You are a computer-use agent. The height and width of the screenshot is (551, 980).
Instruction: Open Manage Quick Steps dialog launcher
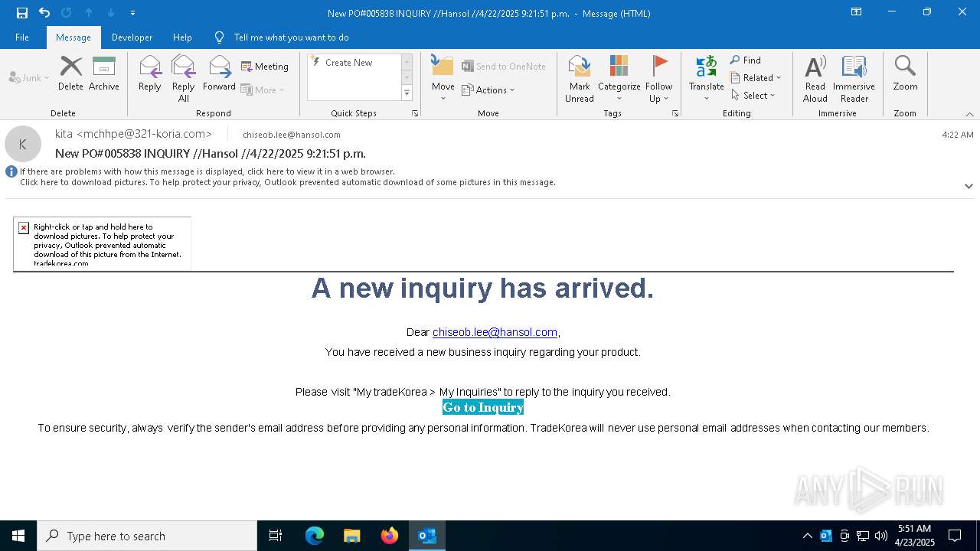pos(415,113)
